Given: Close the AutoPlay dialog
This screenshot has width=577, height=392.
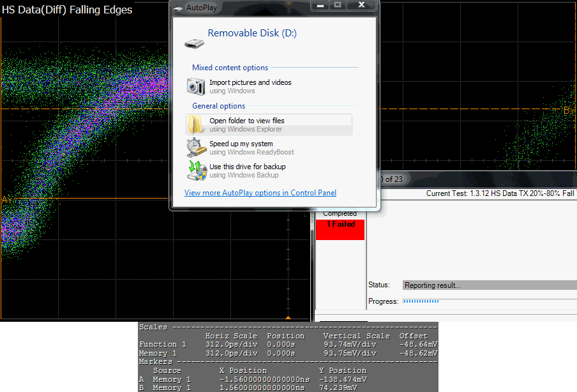Looking at the screenshot, I should [x=361, y=6].
